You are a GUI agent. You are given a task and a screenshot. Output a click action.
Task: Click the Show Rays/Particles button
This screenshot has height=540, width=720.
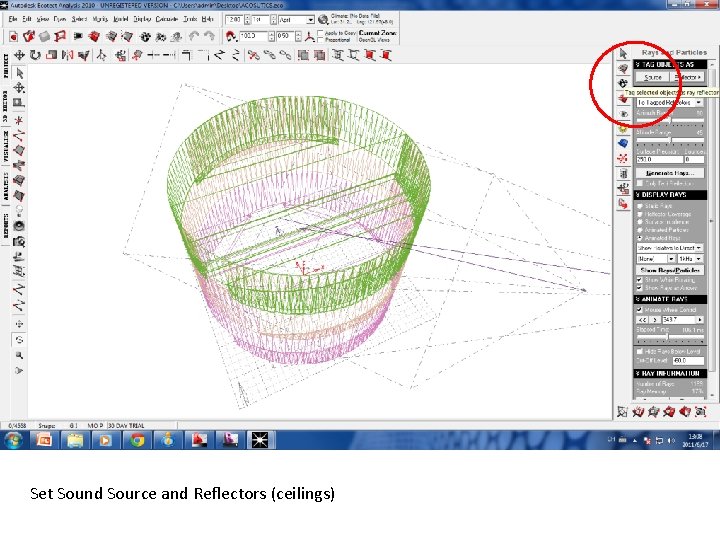(x=670, y=270)
